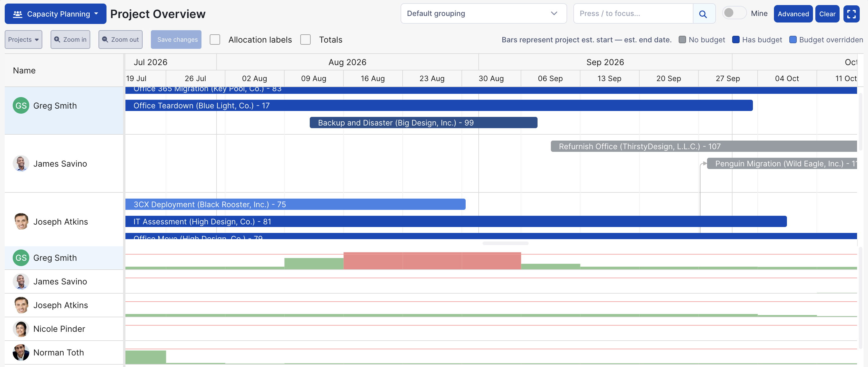Select the Refurnish Office project bar
This screenshot has height=367, width=868.
[x=704, y=146]
